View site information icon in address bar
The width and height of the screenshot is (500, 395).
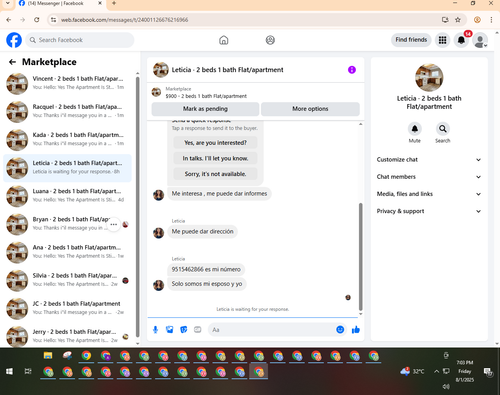[x=53, y=20]
